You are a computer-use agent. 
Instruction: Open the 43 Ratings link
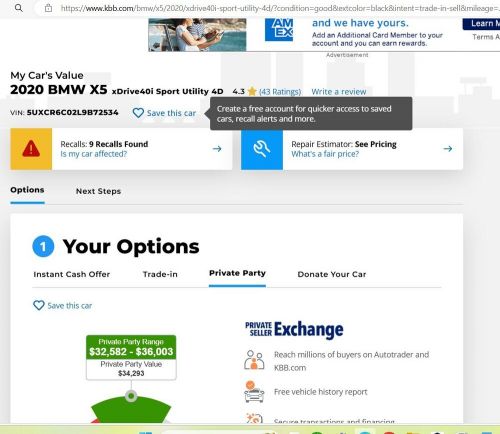pyautogui.click(x=280, y=92)
